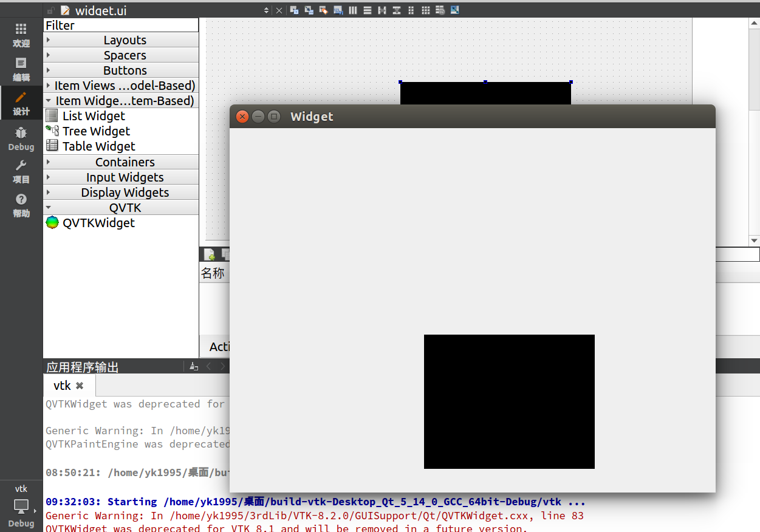Apply Lay Out Horizontally to the form

coord(353,10)
